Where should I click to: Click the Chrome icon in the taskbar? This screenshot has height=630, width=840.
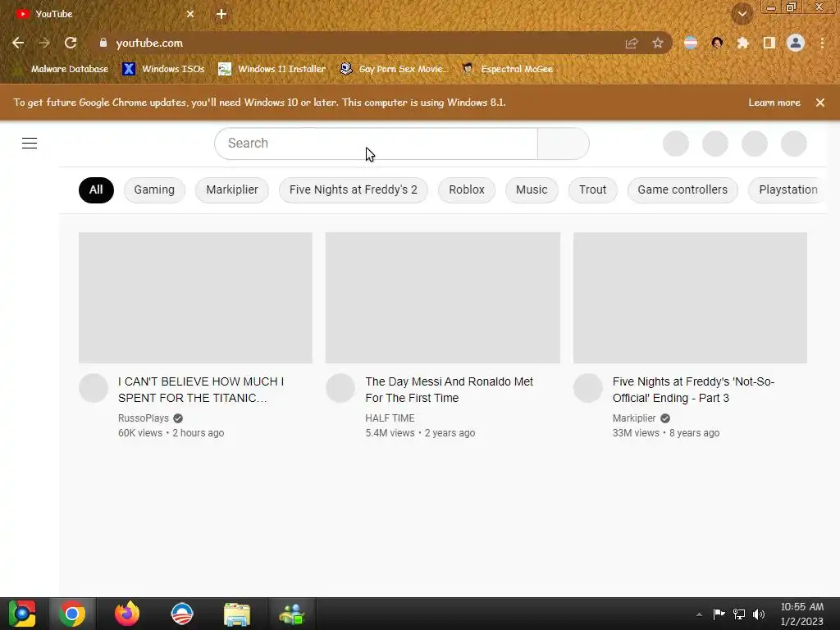pyautogui.click(x=72, y=614)
